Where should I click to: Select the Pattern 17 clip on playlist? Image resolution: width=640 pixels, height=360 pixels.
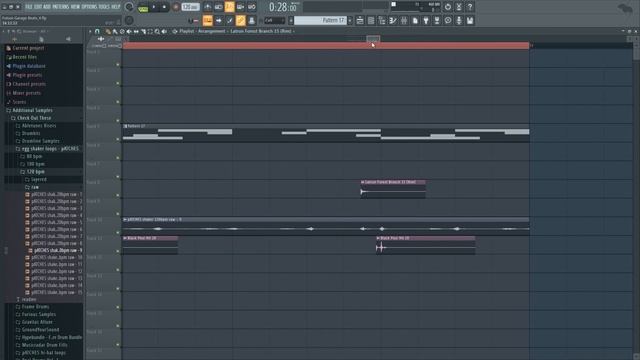(326, 133)
